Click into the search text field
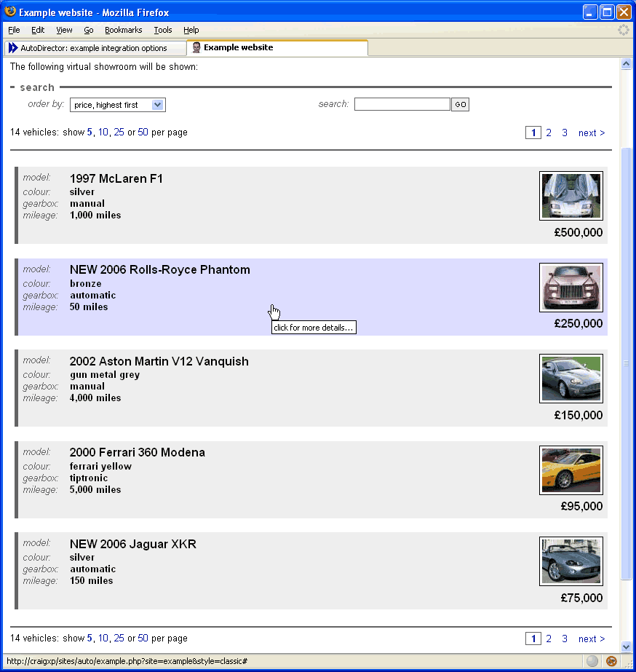This screenshot has width=636, height=672. (402, 104)
